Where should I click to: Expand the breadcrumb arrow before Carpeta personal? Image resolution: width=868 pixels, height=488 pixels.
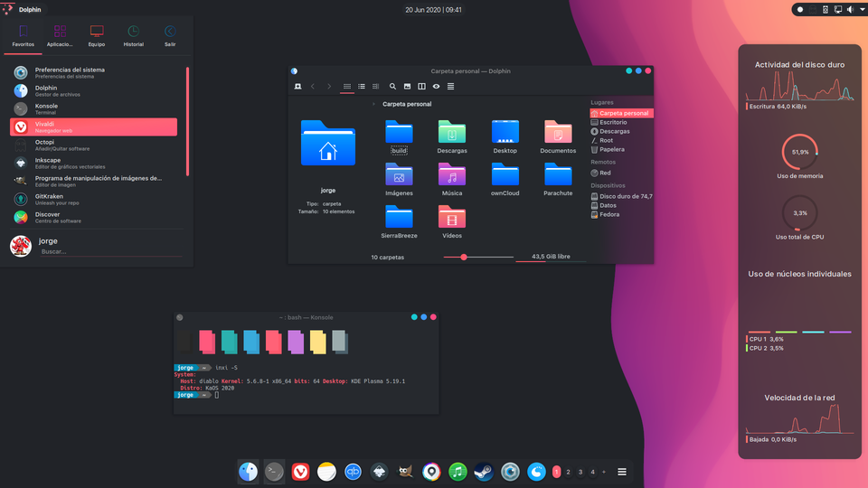point(374,104)
